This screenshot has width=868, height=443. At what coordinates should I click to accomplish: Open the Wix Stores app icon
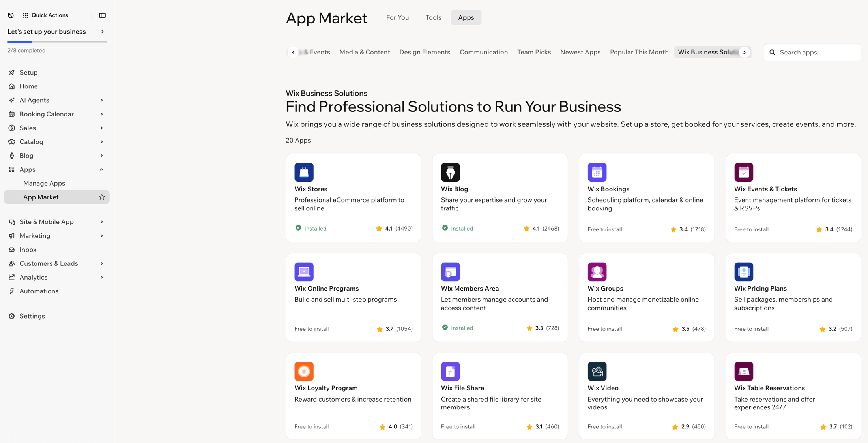tap(304, 172)
